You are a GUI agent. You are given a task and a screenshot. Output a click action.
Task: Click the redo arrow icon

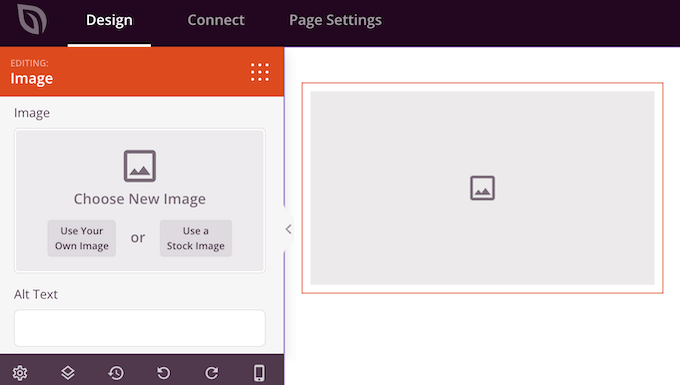[x=212, y=373]
